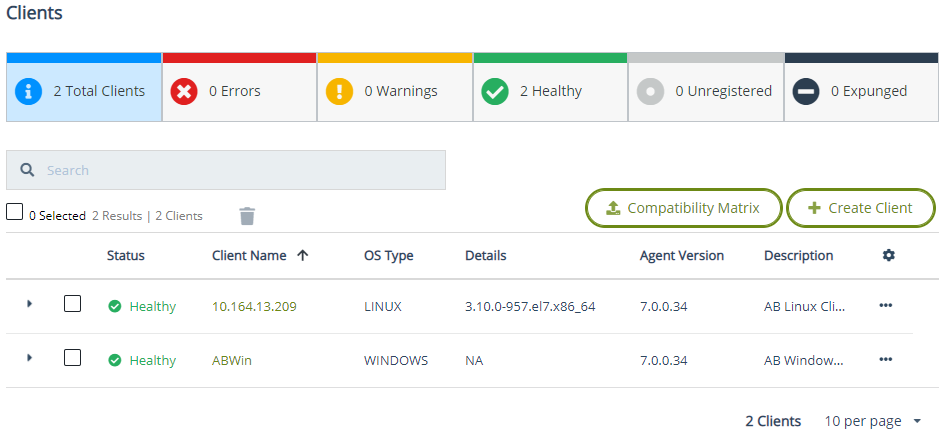This screenshot has height=439, width=946.
Task: Expand the 10.164.13.209 row details
Action: [29, 303]
